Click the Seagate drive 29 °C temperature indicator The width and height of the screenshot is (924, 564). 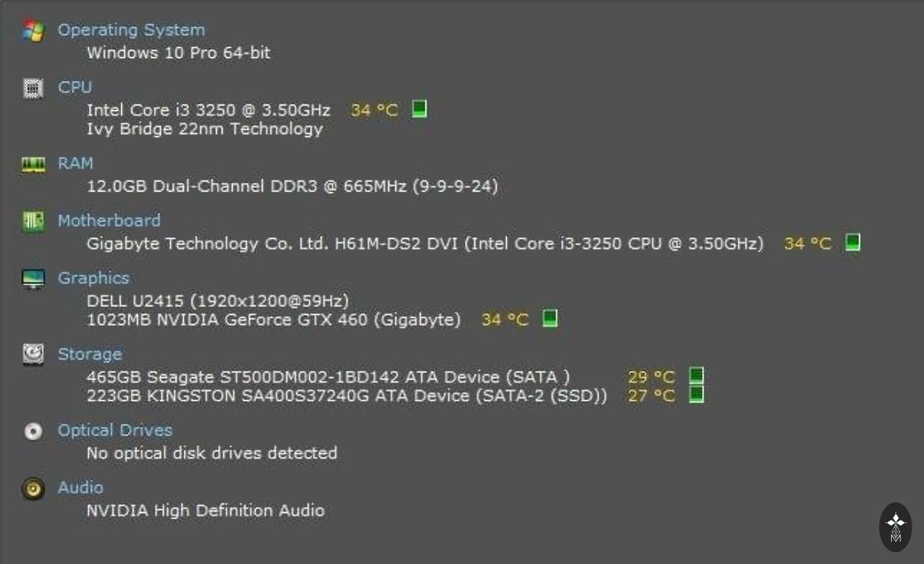tap(696, 376)
